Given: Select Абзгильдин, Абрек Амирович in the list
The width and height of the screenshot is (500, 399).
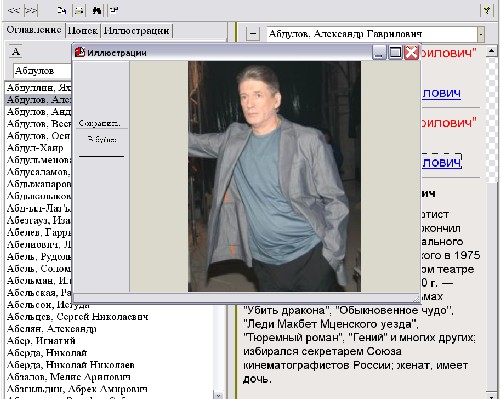Looking at the screenshot, I should point(77,389).
